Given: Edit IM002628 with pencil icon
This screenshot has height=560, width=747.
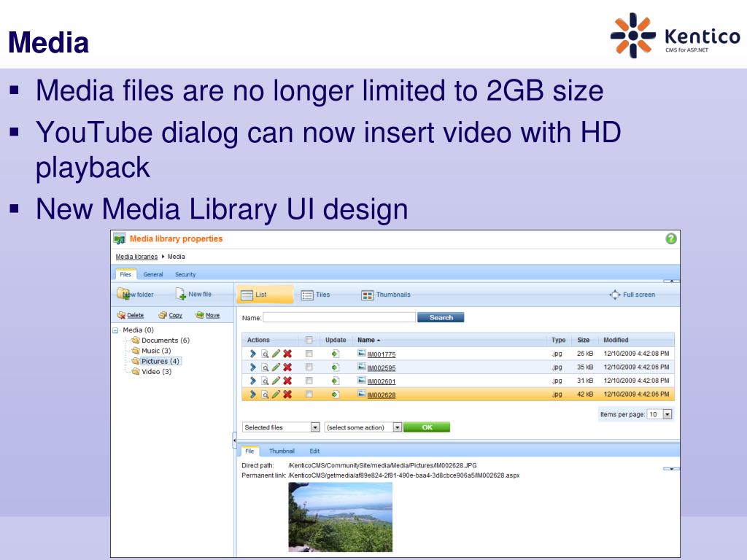Looking at the screenshot, I should [x=276, y=394].
